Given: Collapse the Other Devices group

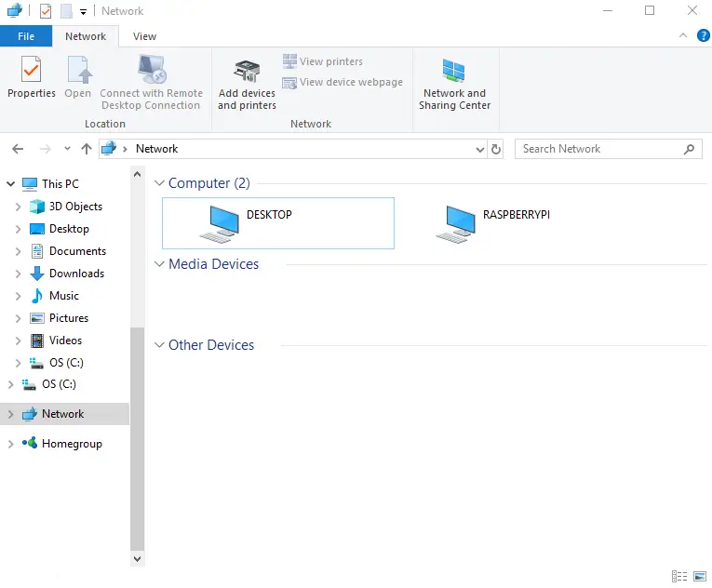Looking at the screenshot, I should tap(159, 344).
